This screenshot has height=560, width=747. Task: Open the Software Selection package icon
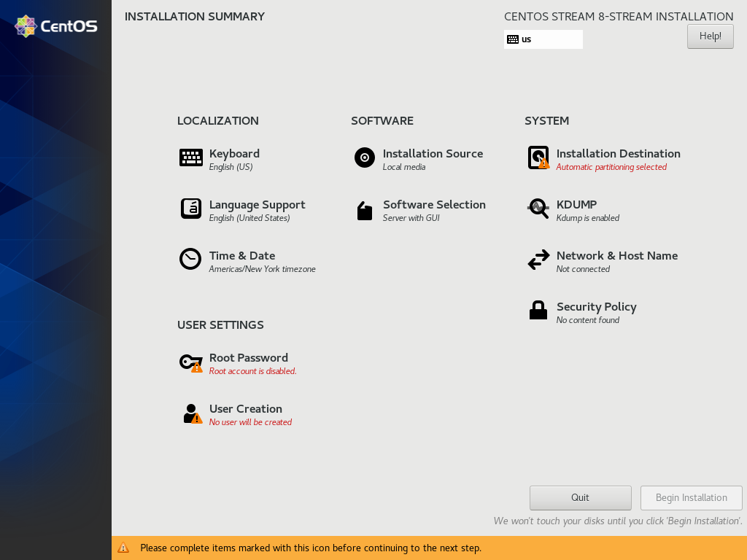tap(364, 211)
